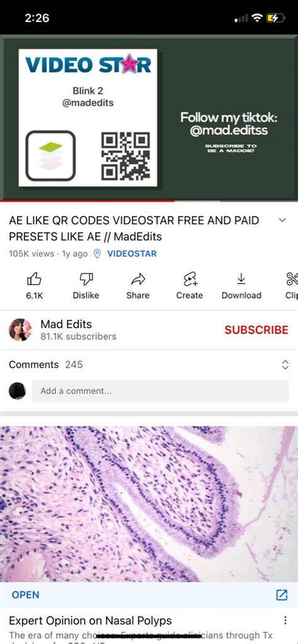This screenshot has width=298, height=644.
Task: Open the Expert Opinion on Nasal Polyps title
Action: (91, 620)
